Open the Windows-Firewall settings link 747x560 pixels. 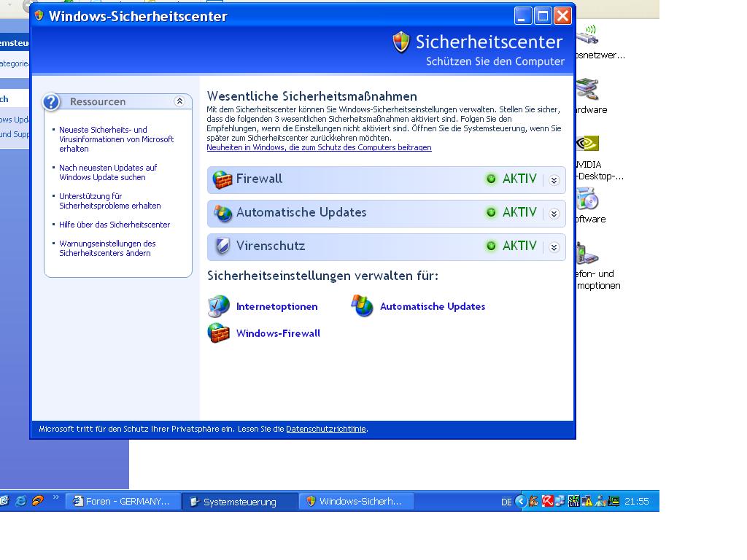coord(278,332)
